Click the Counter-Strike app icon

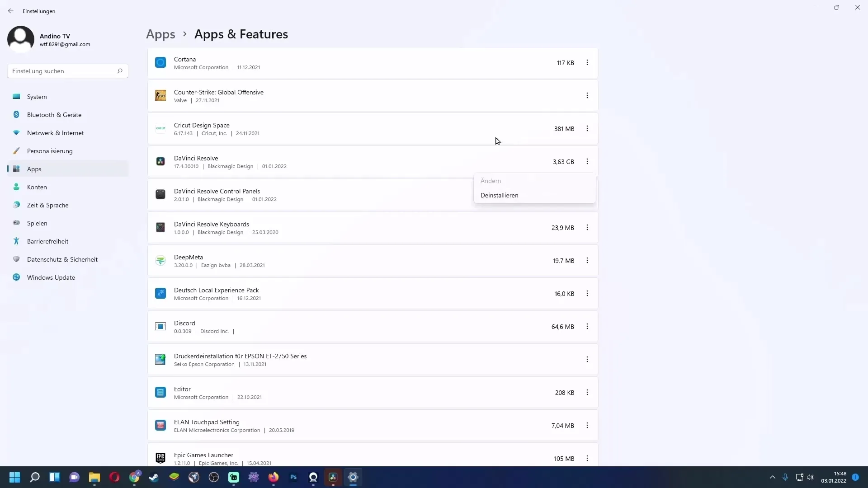pyautogui.click(x=160, y=95)
